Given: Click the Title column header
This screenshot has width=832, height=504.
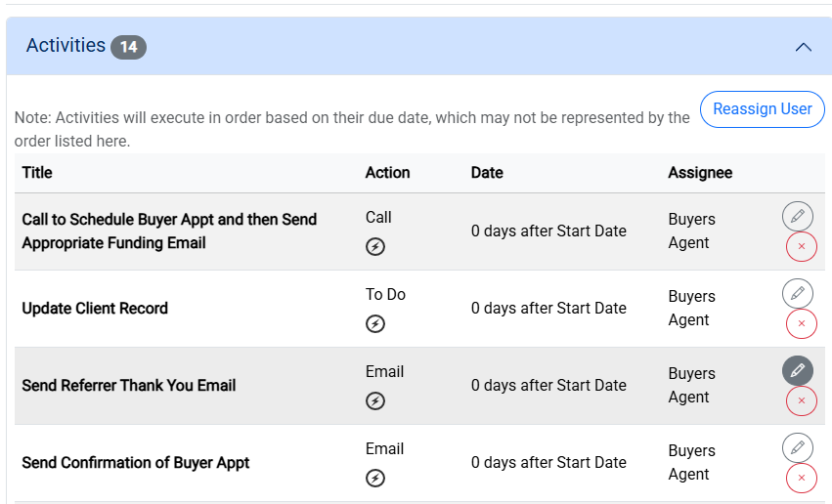Looking at the screenshot, I should (37, 173).
